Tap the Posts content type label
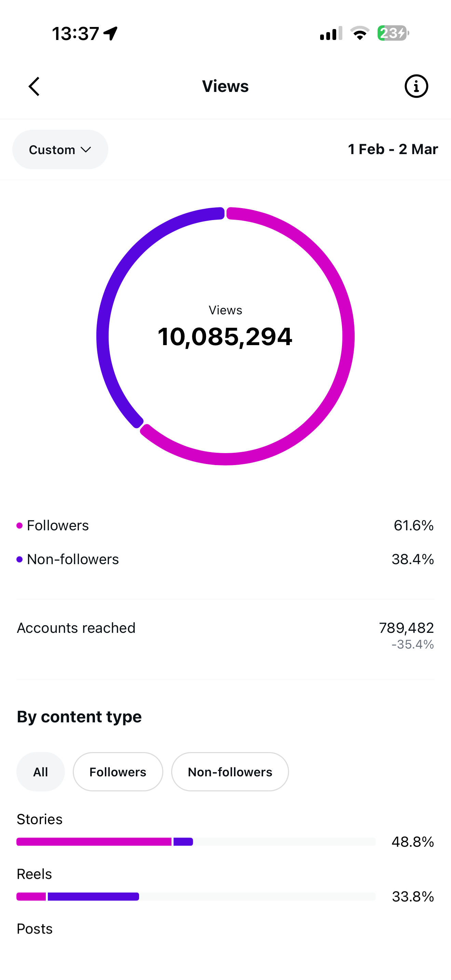Image resolution: width=451 pixels, height=980 pixels. tap(35, 929)
